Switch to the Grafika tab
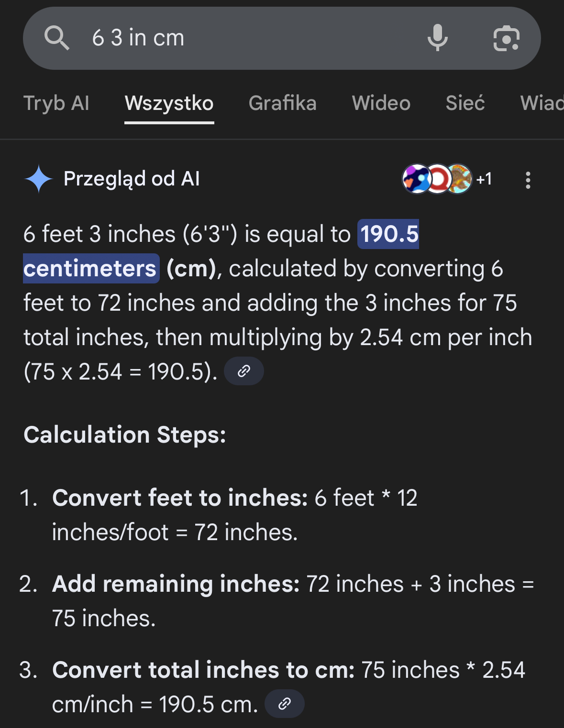 [283, 103]
